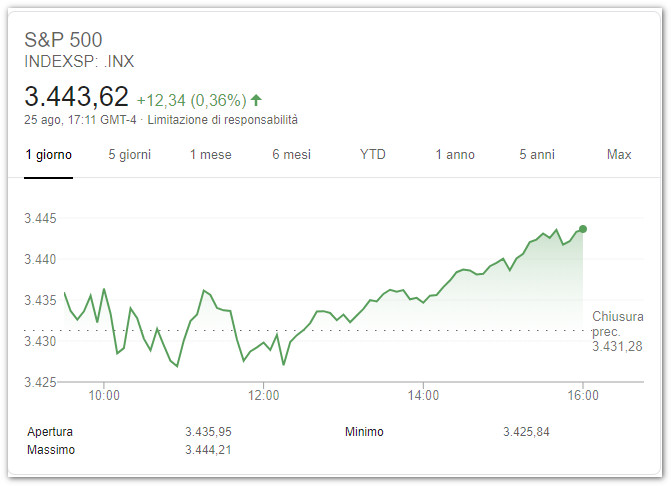Switch to the '5 giorni' tab
This screenshot has width=671, height=486.
[130, 154]
